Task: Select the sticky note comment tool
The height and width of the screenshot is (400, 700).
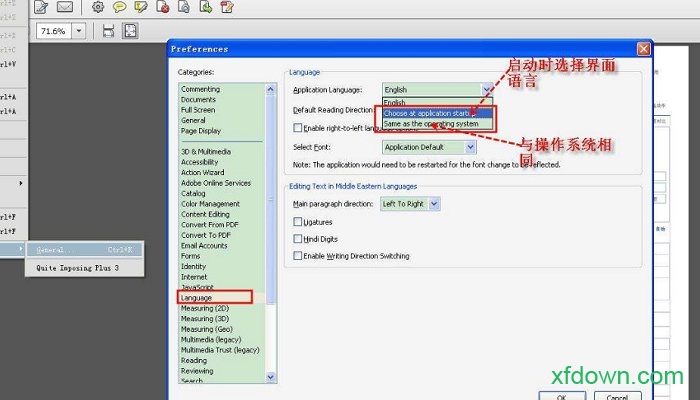Action: click(x=119, y=8)
